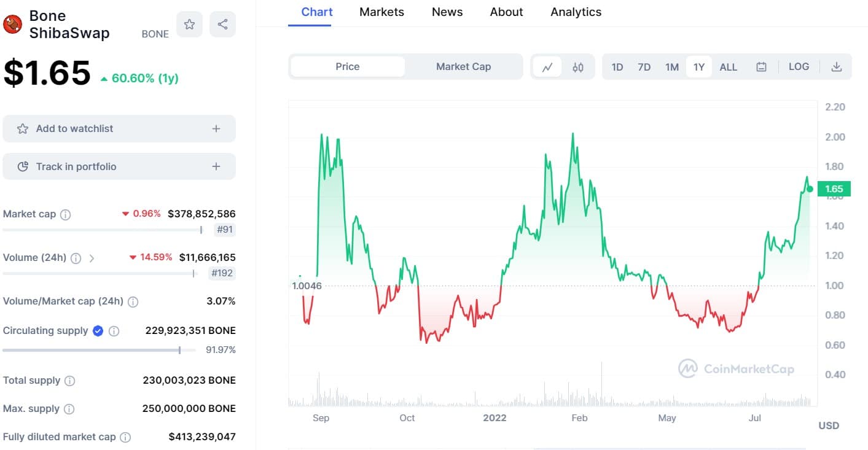Click the #192 volume rank badge
The height and width of the screenshot is (450, 868).
[222, 273]
